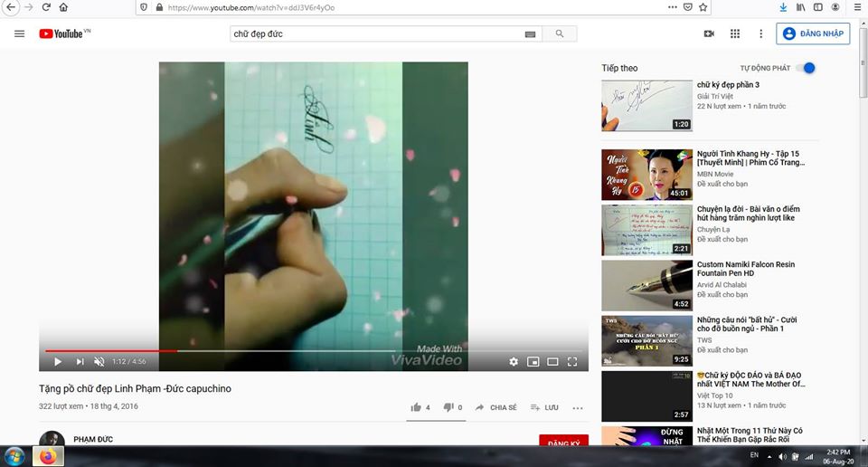Open the YouTube hamburger guide menu
The width and height of the screenshot is (868, 467).
(x=19, y=34)
